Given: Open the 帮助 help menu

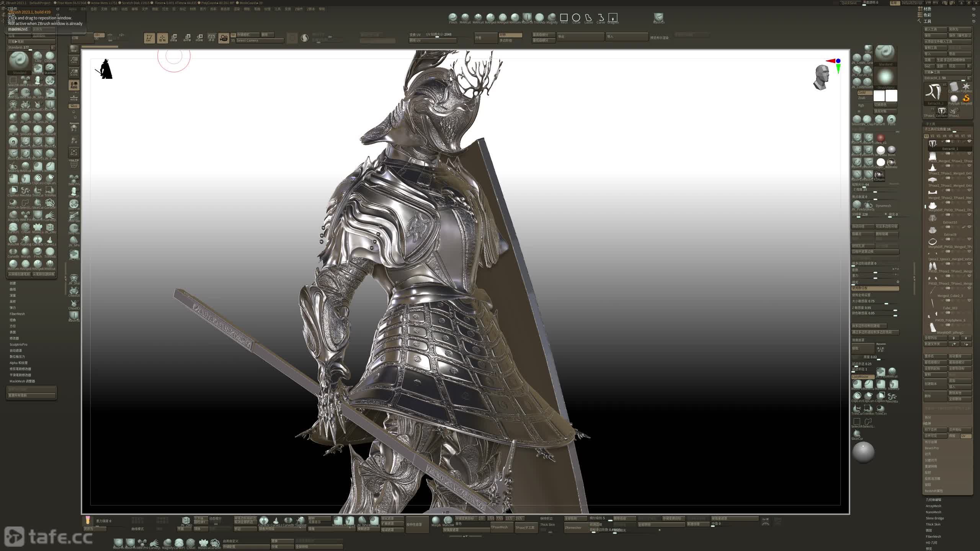Looking at the screenshot, I should point(322,9).
